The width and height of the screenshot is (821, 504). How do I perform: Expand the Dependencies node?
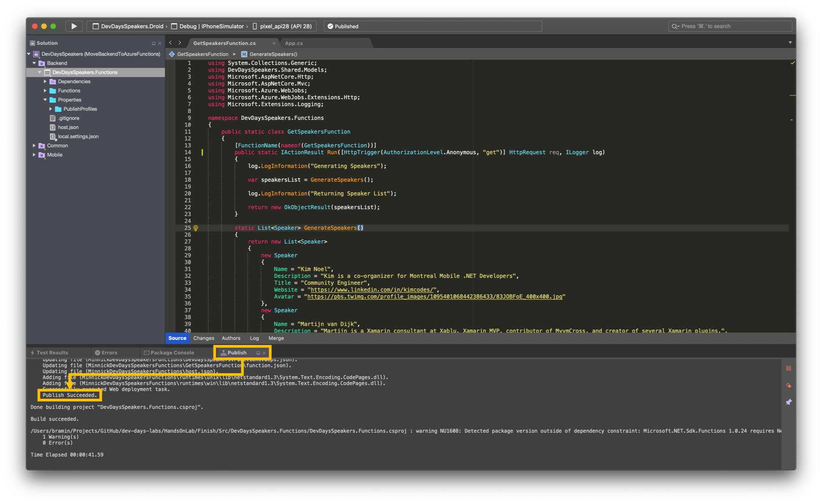pyautogui.click(x=45, y=82)
